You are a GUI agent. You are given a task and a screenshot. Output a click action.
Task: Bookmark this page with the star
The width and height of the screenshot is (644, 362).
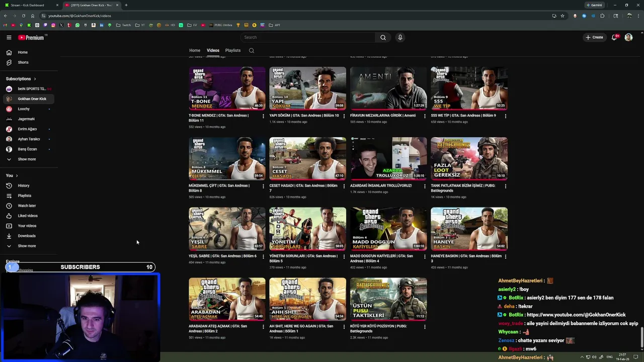click(x=562, y=16)
